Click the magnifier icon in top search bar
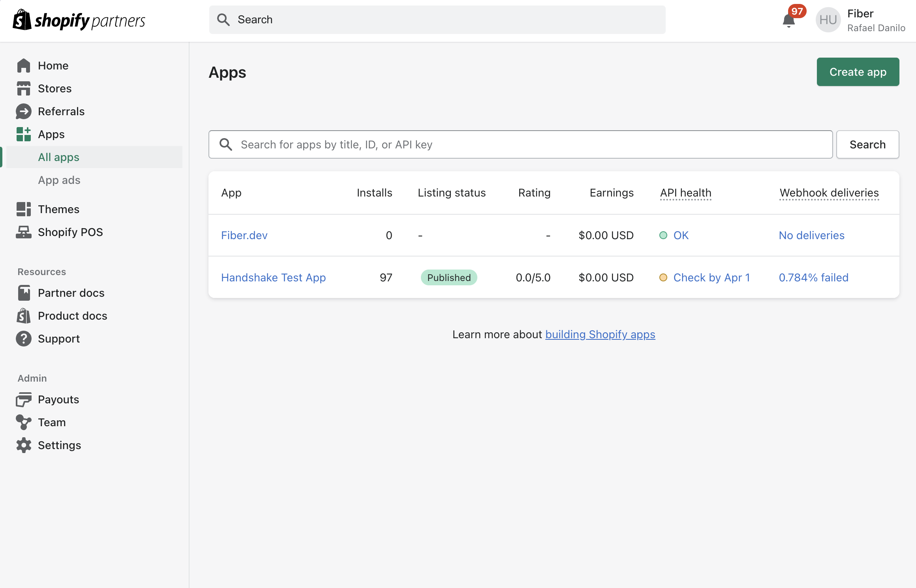Screen dimensions: 916x588 coord(223,20)
